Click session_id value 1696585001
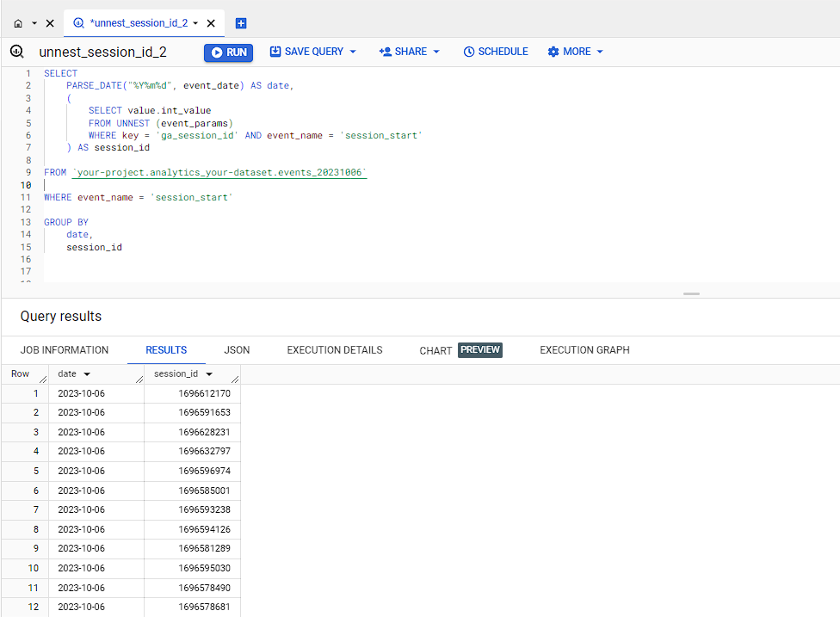 [204, 491]
